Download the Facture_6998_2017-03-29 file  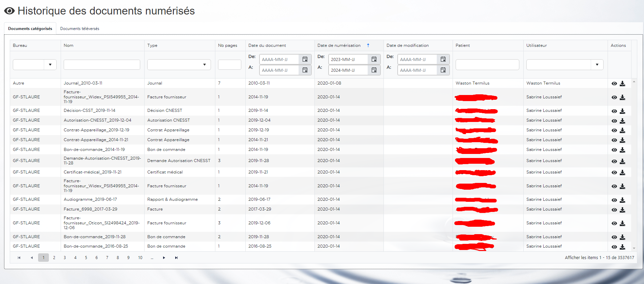click(x=622, y=210)
